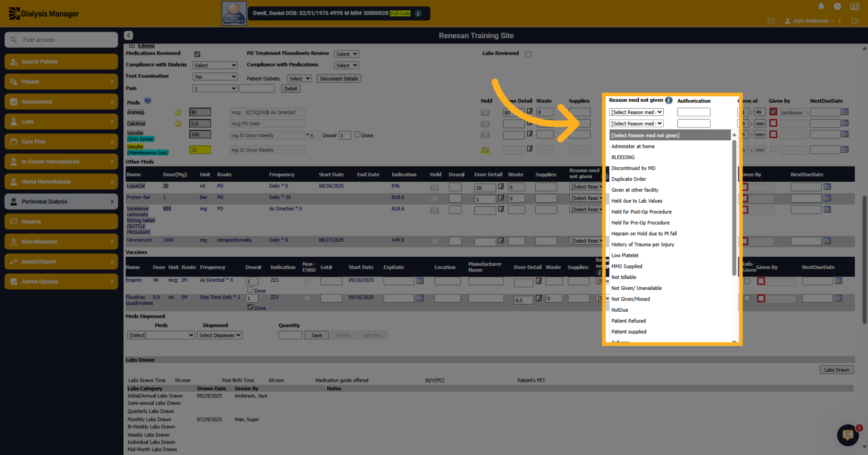Open the Foot Examination dropdown
The image size is (868, 455).
(215, 77)
